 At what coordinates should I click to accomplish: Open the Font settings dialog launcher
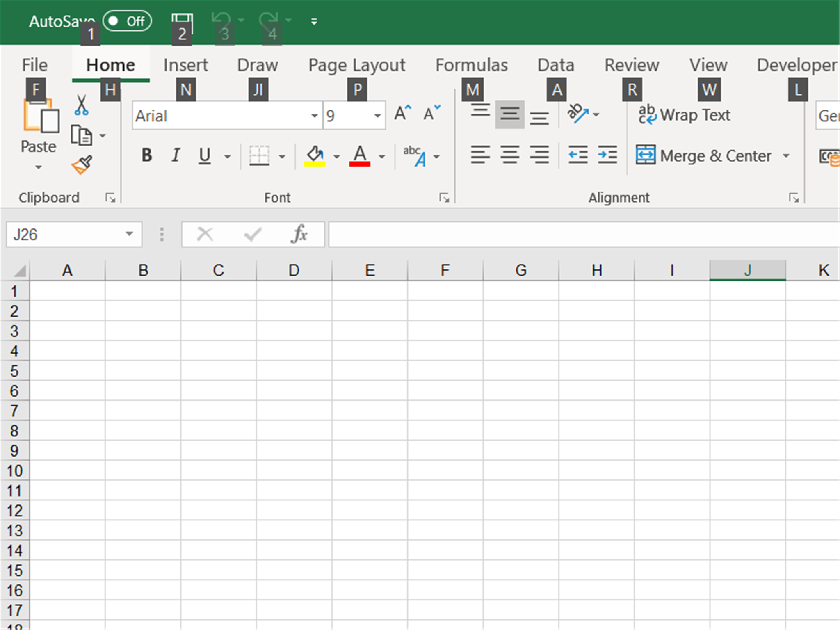[x=444, y=198]
